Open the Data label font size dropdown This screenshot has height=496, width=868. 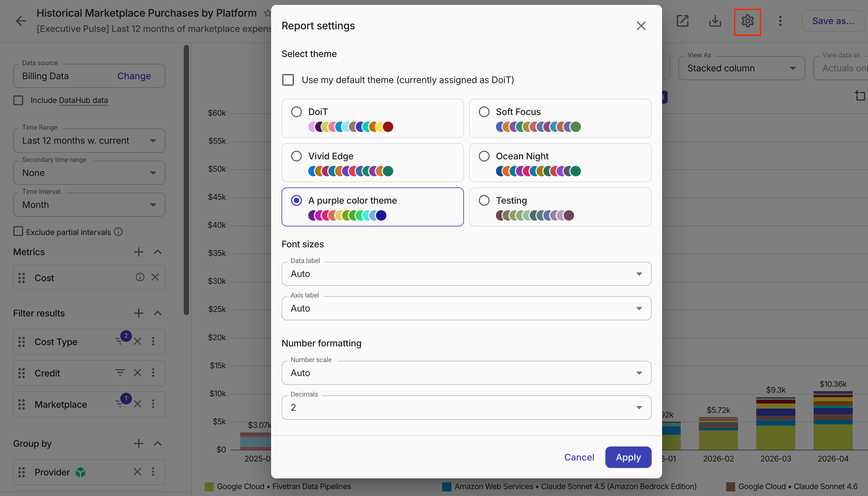pyautogui.click(x=466, y=274)
